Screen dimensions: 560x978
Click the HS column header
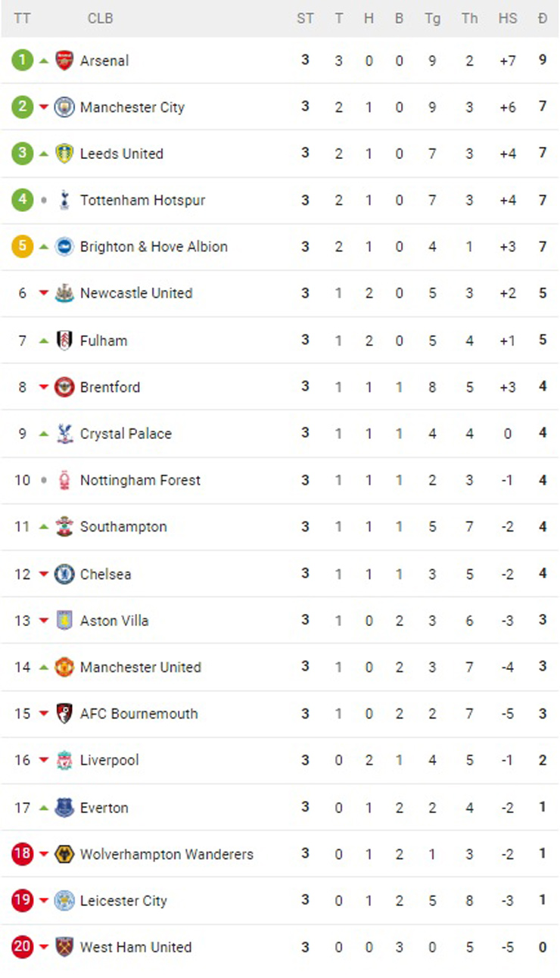[x=507, y=18]
